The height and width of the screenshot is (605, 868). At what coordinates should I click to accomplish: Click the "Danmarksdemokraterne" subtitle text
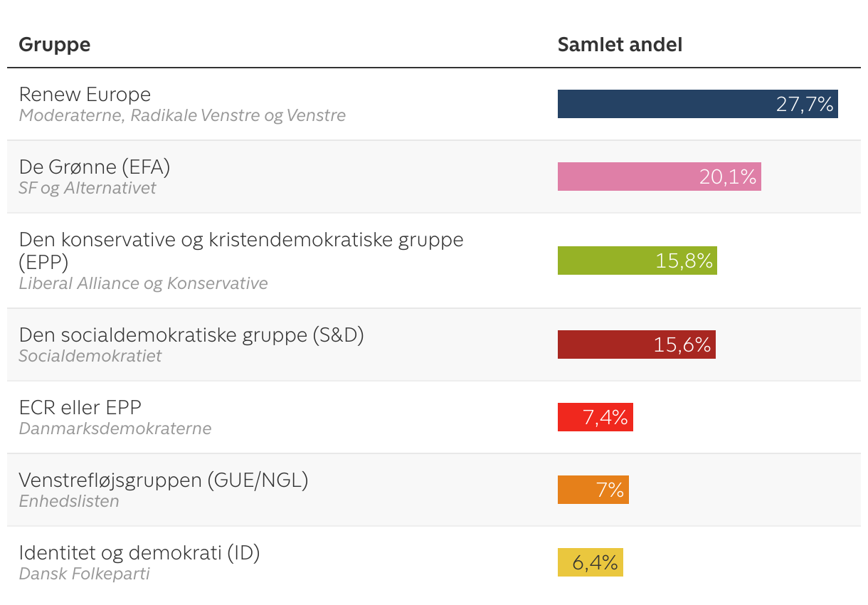[x=115, y=428]
